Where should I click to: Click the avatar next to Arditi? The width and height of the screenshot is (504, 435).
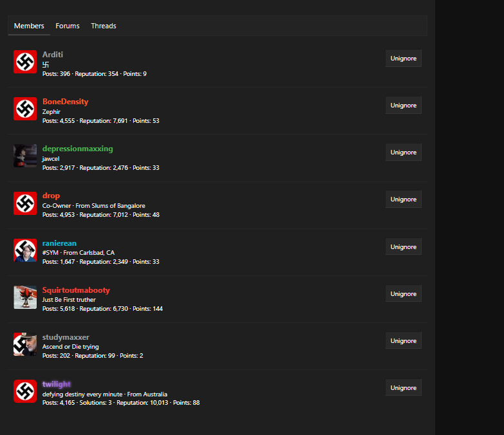25,62
